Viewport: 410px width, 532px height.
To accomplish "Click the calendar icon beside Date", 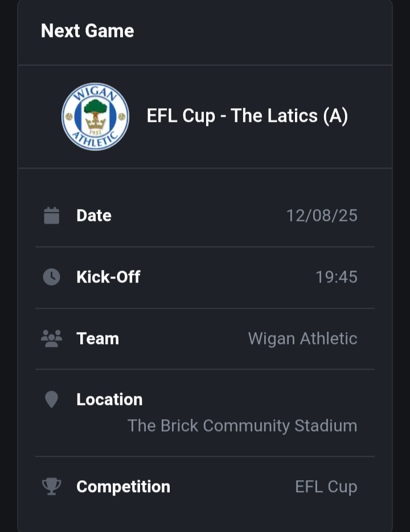I will (x=52, y=215).
